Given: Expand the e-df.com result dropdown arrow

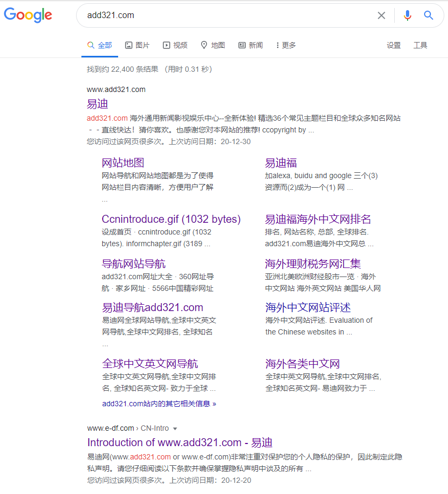Looking at the screenshot, I should (175, 429).
